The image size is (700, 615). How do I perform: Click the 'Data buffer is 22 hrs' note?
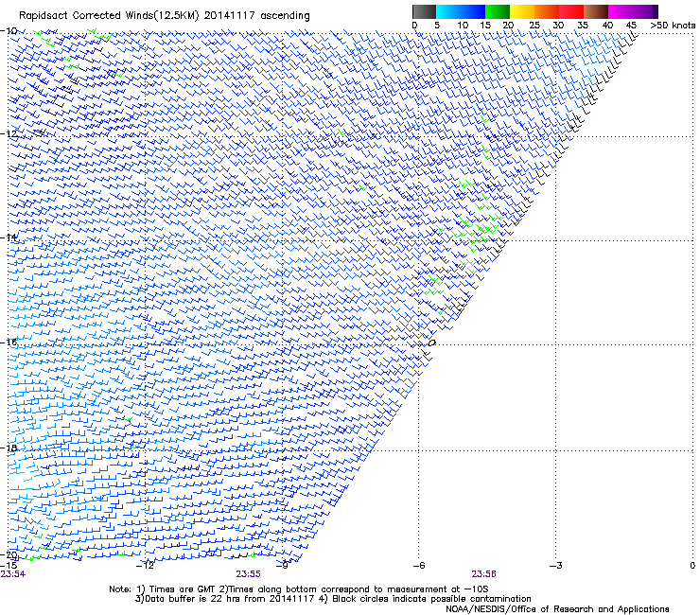coord(333,599)
